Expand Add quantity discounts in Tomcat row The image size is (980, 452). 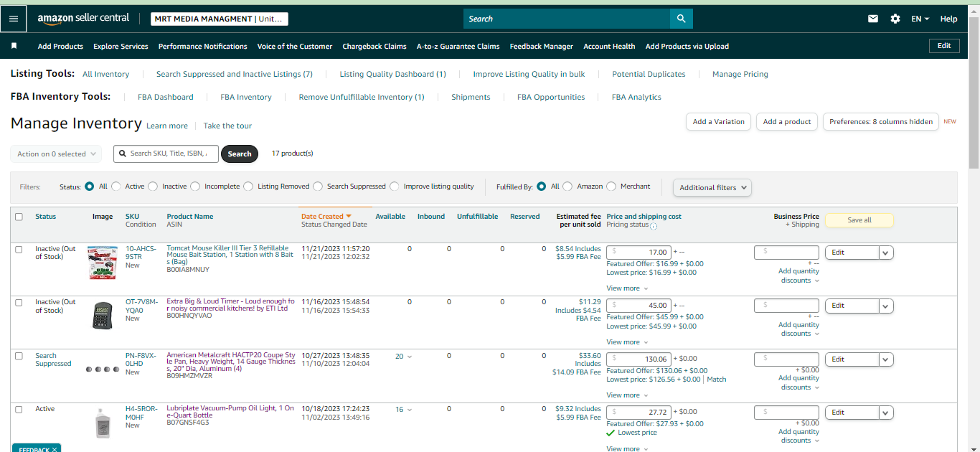pyautogui.click(x=800, y=276)
